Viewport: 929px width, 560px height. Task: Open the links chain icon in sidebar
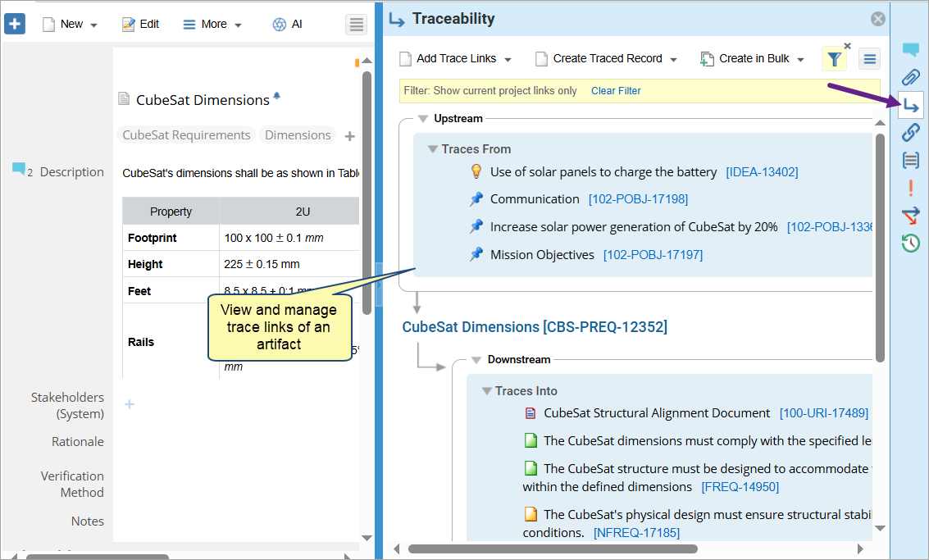910,132
